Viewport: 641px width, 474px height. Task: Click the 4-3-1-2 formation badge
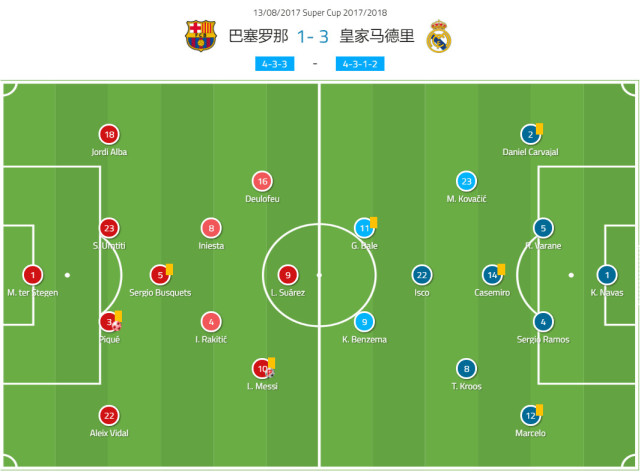(361, 65)
